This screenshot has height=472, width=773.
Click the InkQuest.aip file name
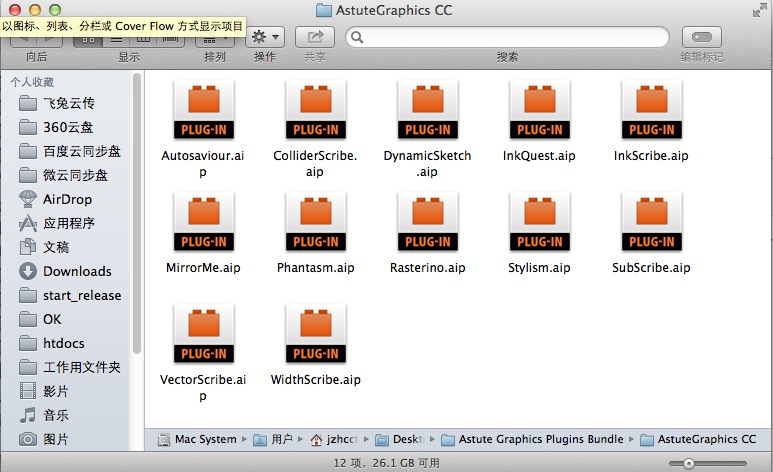click(x=539, y=156)
